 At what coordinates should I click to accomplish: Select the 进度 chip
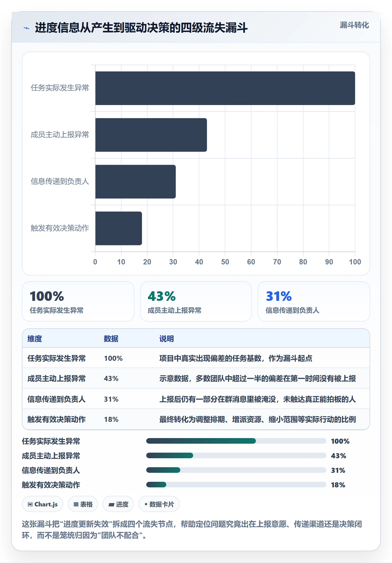pos(118,504)
